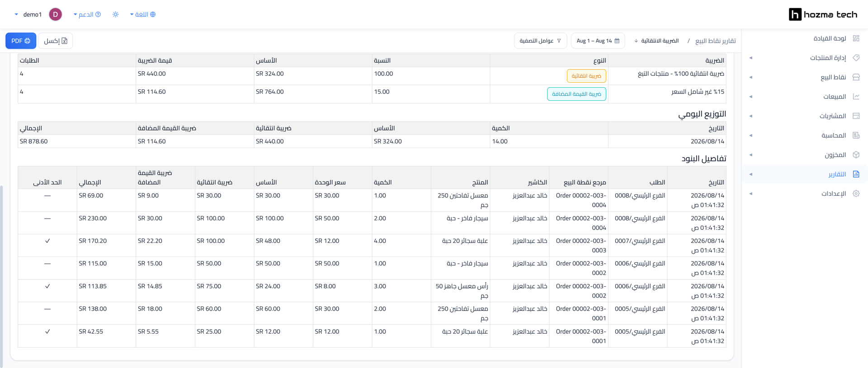The height and width of the screenshot is (368, 868).
Task: Expand the accounting (المحاسبة) menu arrow
Action: click(x=751, y=135)
